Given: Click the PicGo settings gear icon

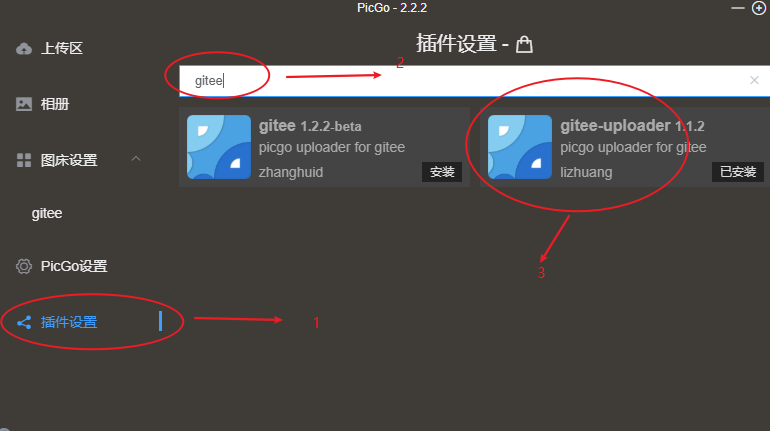Looking at the screenshot, I should (24, 266).
